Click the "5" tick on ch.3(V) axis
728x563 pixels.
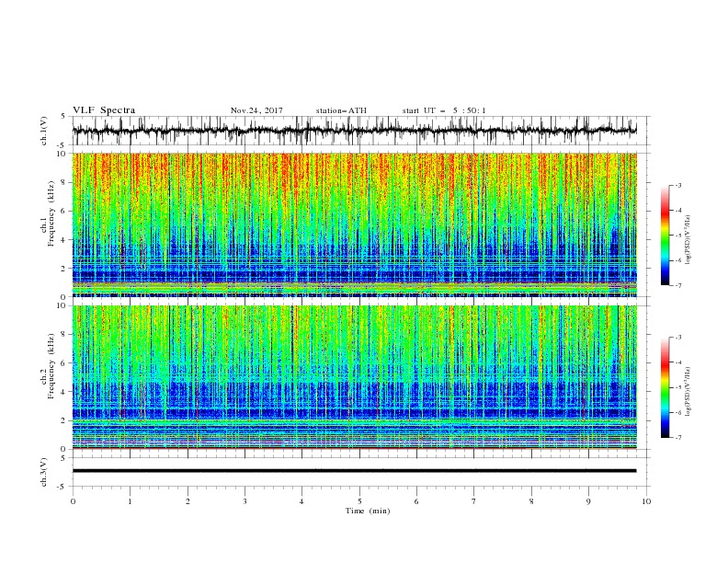(x=64, y=457)
